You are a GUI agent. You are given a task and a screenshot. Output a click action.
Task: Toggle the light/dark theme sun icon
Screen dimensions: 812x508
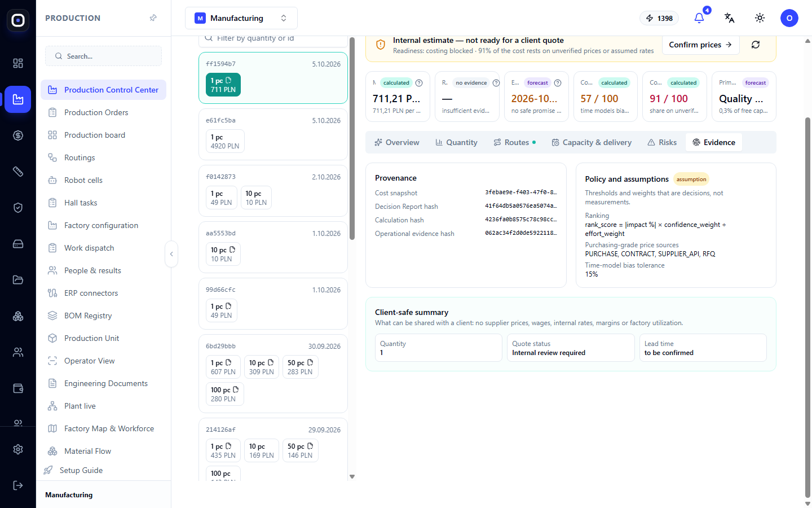click(760, 18)
